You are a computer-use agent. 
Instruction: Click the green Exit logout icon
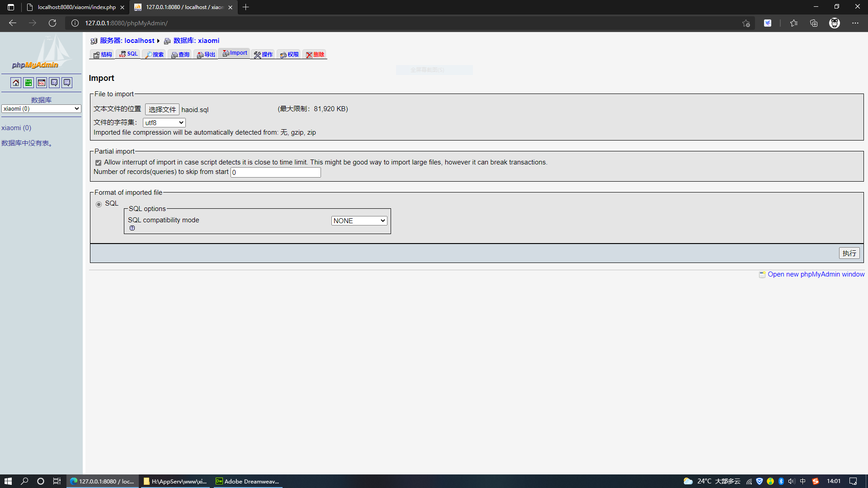(x=28, y=83)
